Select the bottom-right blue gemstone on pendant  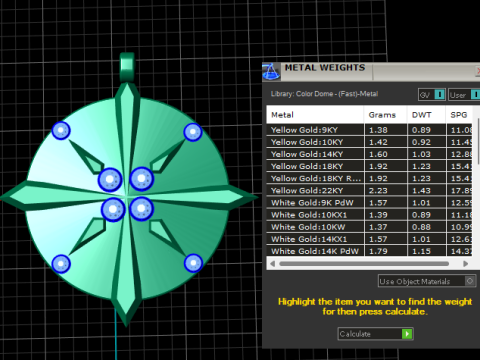193,263
